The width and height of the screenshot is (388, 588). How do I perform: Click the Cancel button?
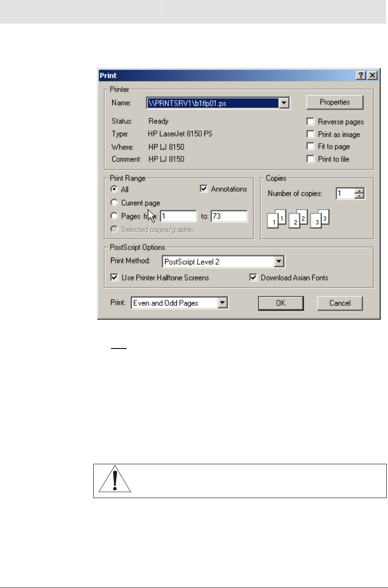coord(340,303)
